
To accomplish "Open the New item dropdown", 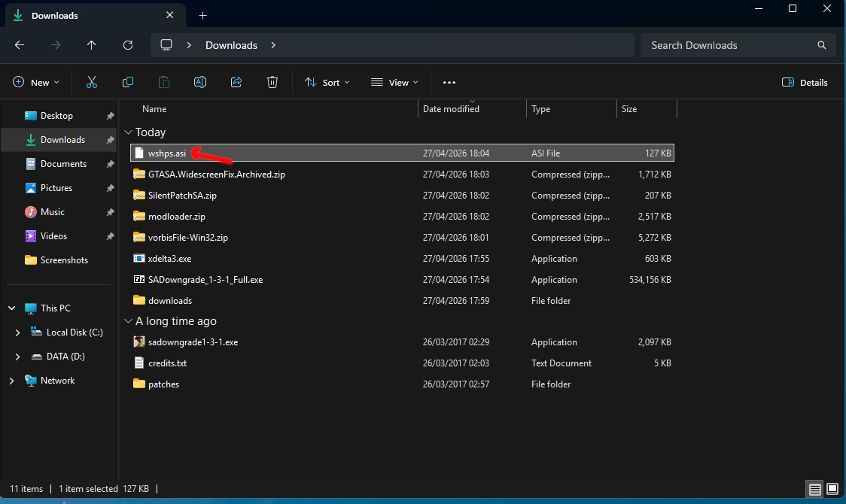I will tap(35, 83).
